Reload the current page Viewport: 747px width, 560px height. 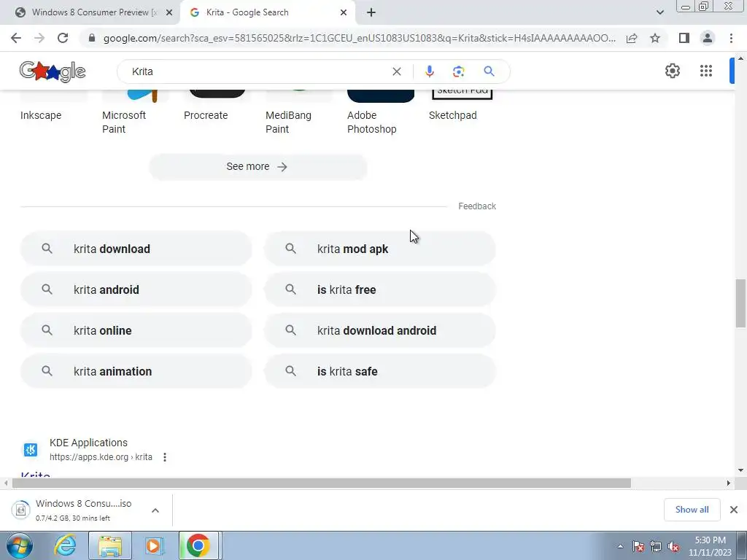(x=63, y=38)
